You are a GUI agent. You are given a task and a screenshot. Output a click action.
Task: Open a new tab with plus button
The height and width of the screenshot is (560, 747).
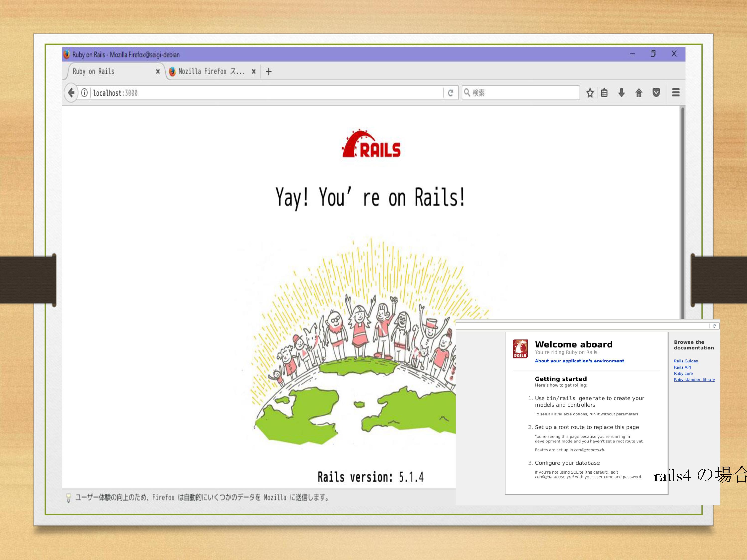(x=269, y=72)
